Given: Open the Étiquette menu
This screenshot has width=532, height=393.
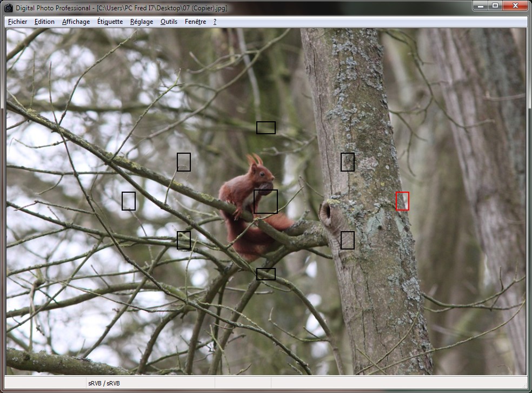Looking at the screenshot, I should coord(110,22).
